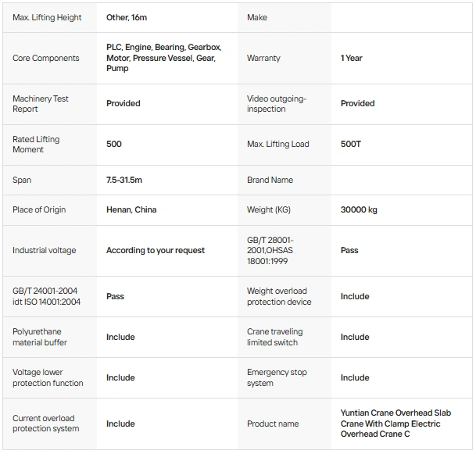Select the Rated Lifting Moment value '500'

pyautogui.click(x=114, y=144)
